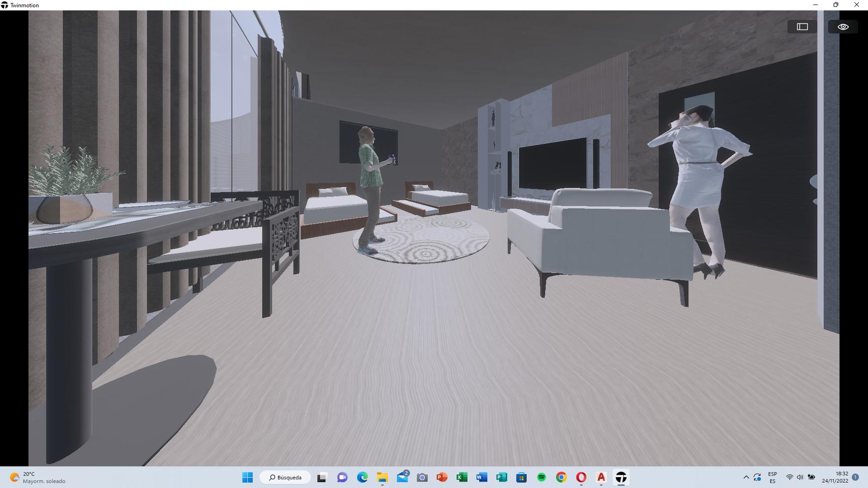Open Google Chrome from the taskbar
This screenshot has width=868, height=488.
click(561, 477)
